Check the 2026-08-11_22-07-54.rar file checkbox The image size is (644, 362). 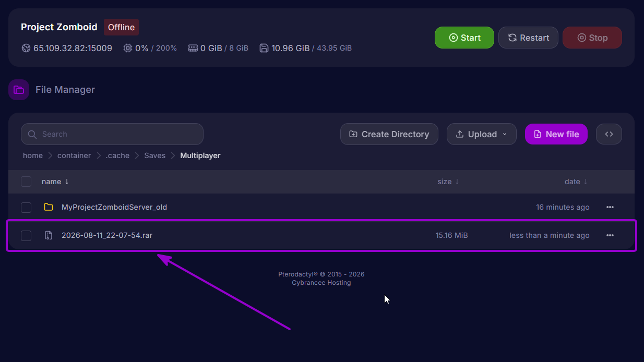26,236
